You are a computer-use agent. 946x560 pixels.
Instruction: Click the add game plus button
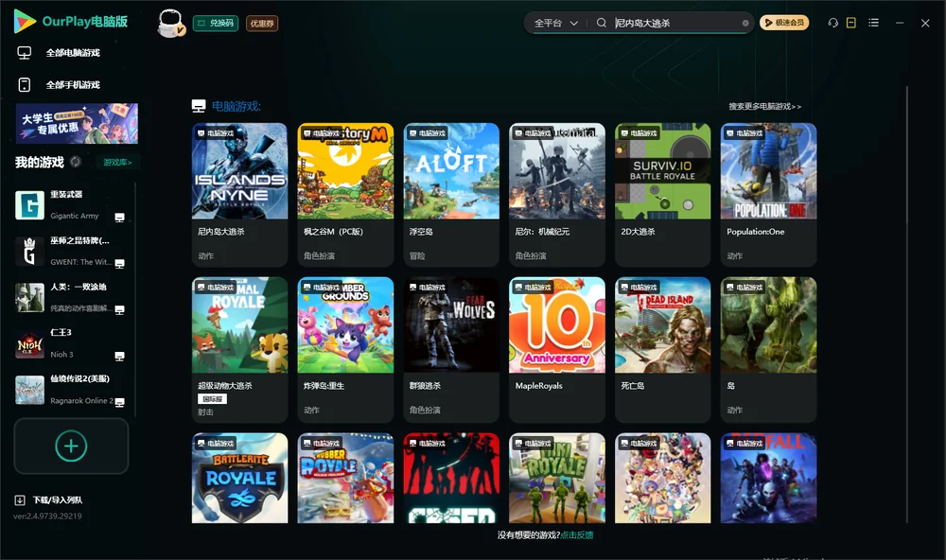[71, 446]
